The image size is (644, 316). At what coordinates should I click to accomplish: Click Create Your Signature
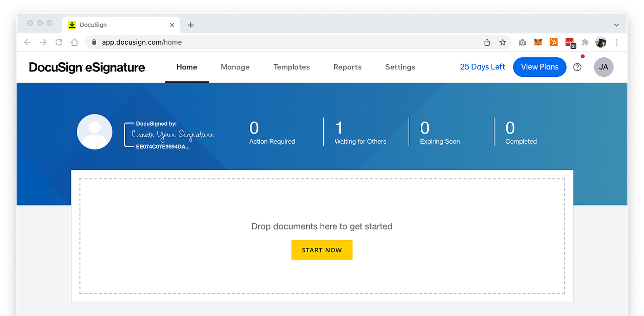tap(173, 135)
